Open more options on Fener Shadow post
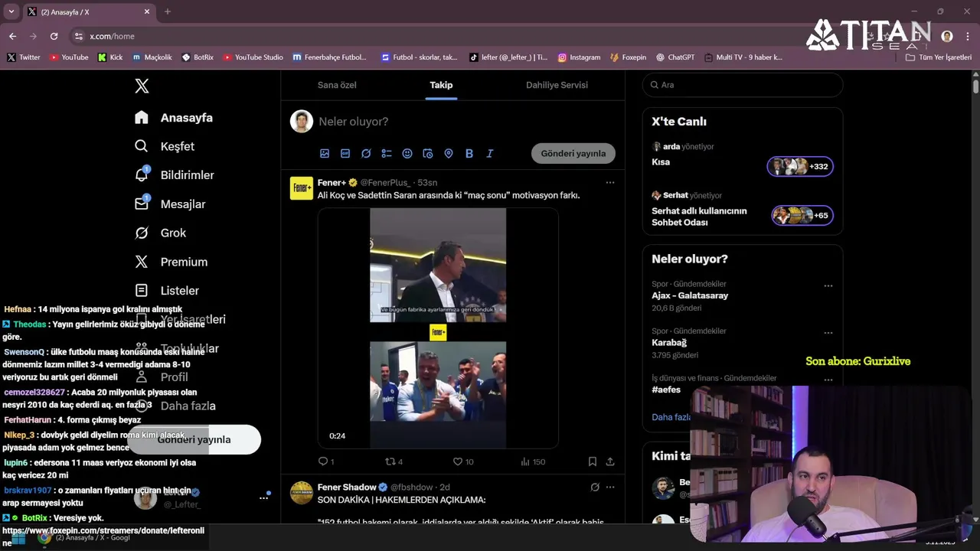Image resolution: width=980 pixels, height=551 pixels. 610,487
